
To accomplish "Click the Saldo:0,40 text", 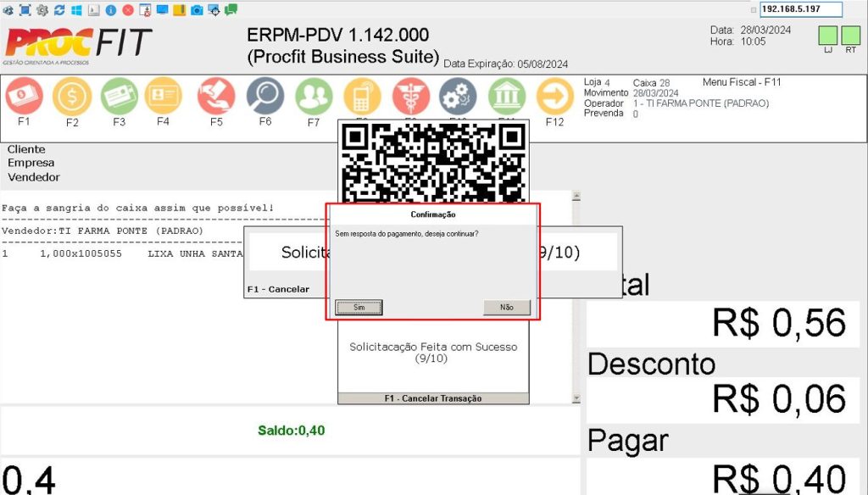I will click(292, 431).
